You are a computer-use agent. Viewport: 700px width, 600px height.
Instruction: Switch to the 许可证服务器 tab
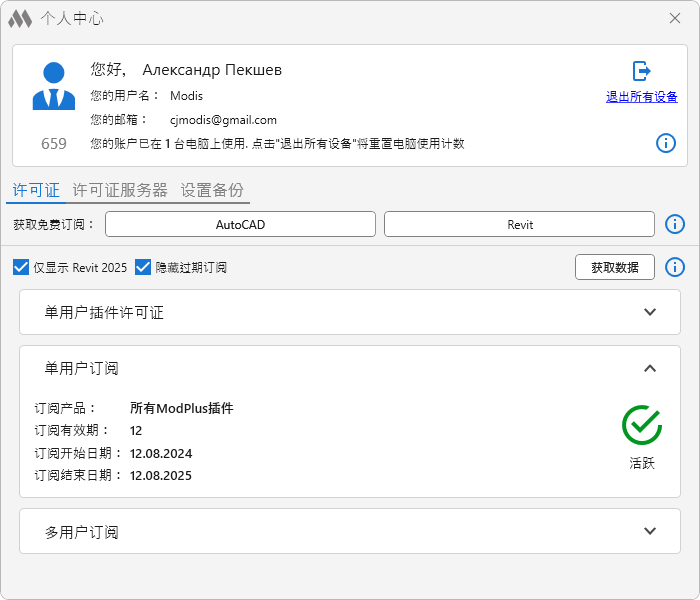(x=120, y=190)
